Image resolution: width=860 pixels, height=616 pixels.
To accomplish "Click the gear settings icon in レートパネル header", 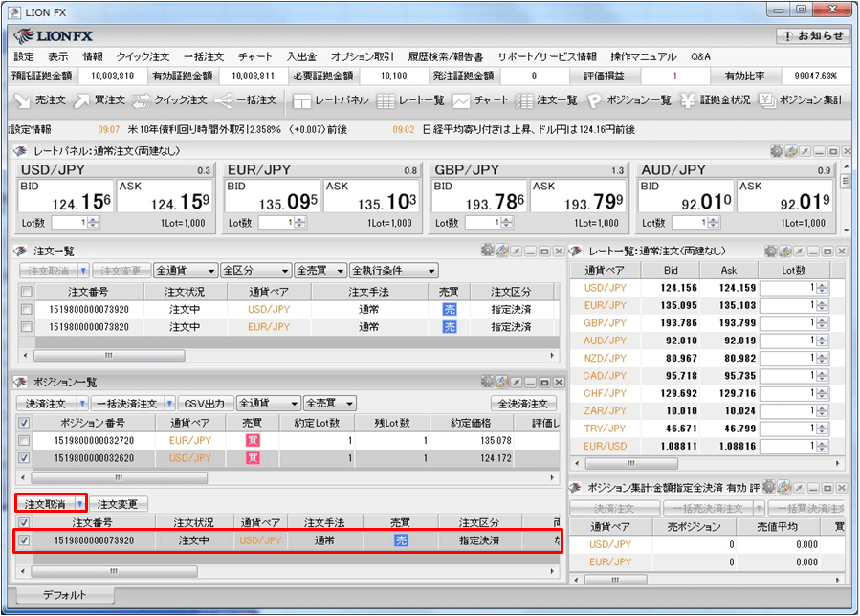I will tap(776, 151).
